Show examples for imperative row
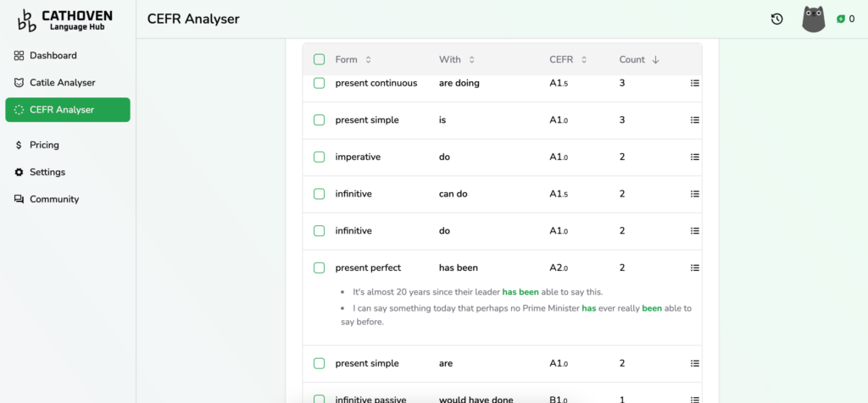The image size is (868, 403). [x=695, y=157]
